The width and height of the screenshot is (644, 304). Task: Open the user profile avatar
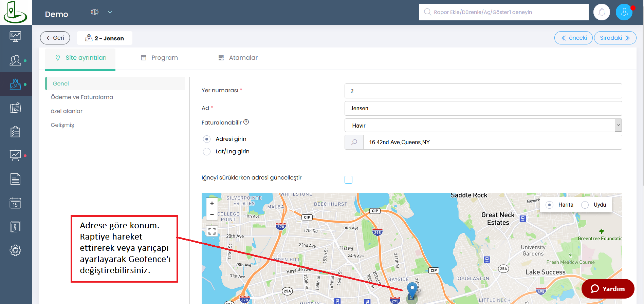624,12
